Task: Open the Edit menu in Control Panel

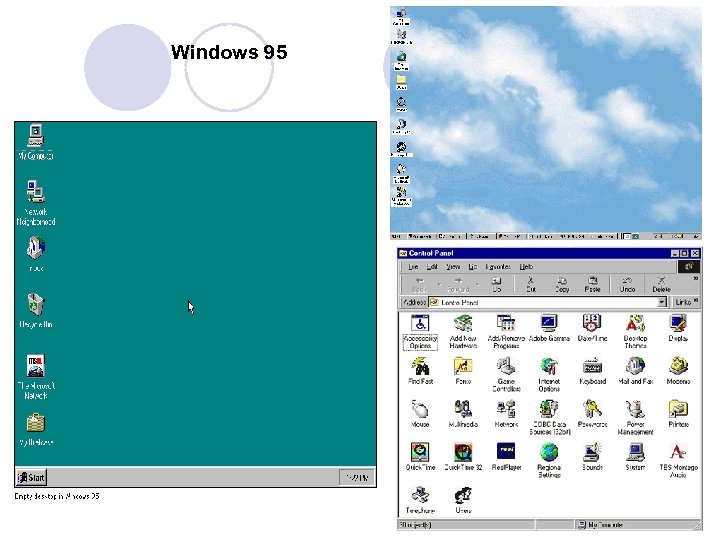Action: click(x=432, y=267)
